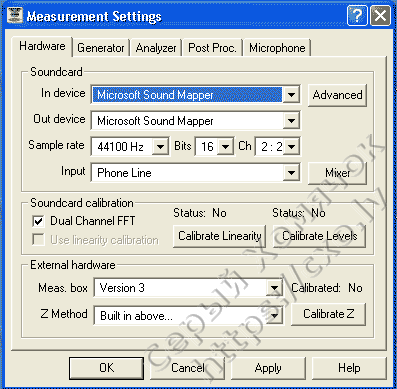Open the Ch channels dropdown

(x=292, y=147)
